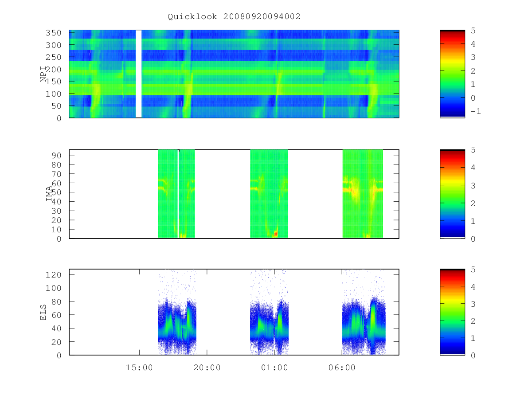Select the IMA y-axis label
532x399 pixels.
tap(49, 194)
